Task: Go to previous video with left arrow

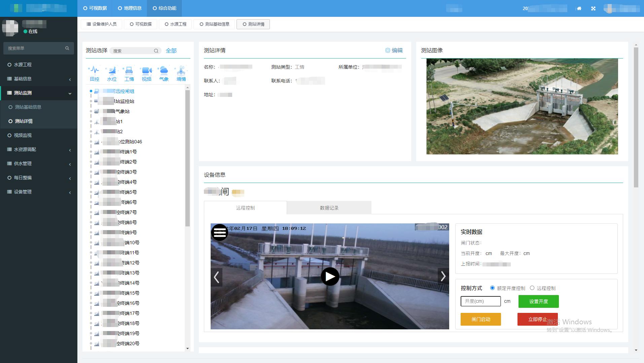Action: coord(216,277)
